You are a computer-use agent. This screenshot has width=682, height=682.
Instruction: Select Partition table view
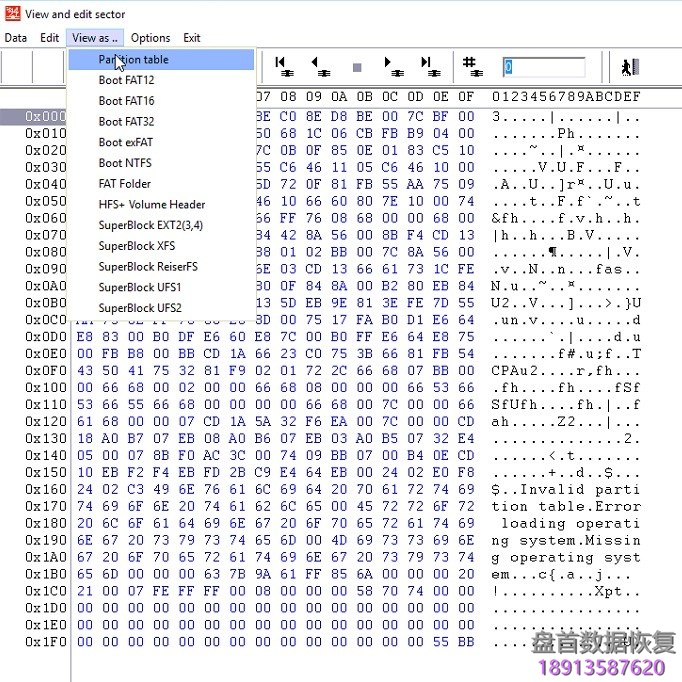click(133, 59)
